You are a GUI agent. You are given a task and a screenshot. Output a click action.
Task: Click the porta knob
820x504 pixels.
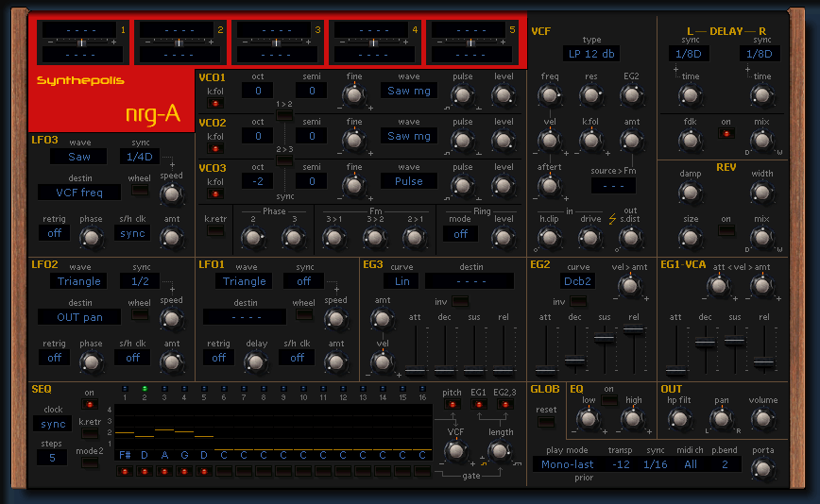click(763, 468)
